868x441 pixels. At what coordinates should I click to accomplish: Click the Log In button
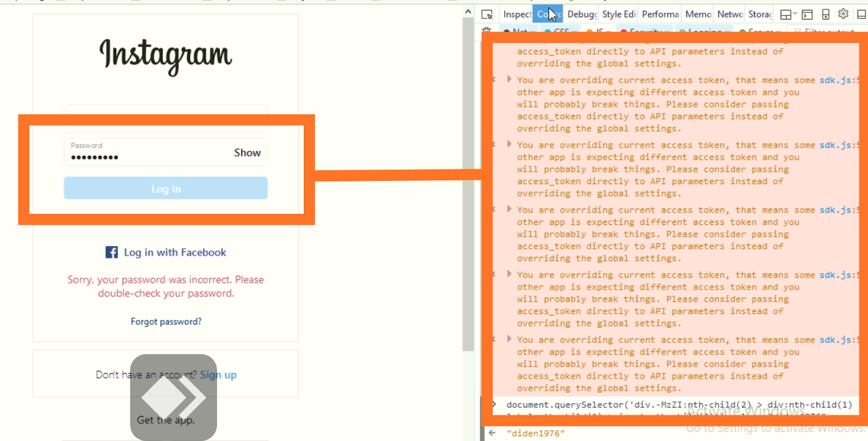pyautogui.click(x=165, y=188)
